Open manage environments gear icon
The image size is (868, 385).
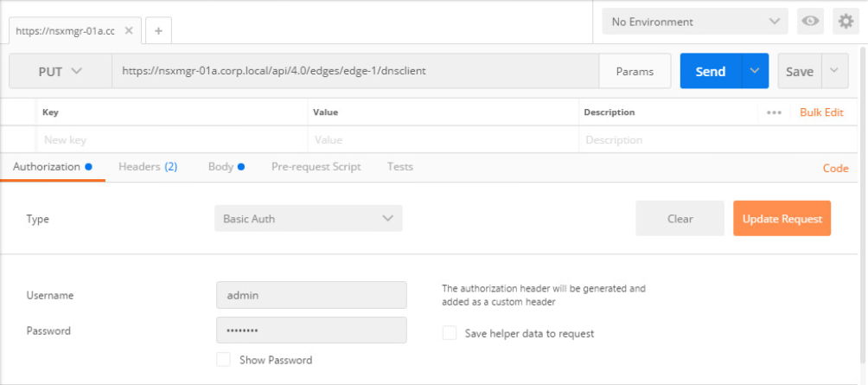point(846,22)
